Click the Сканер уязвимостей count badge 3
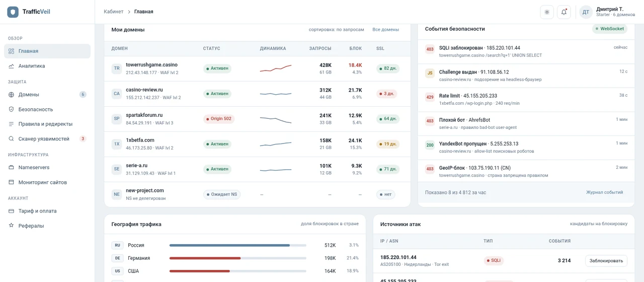 pyautogui.click(x=83, y=138)
